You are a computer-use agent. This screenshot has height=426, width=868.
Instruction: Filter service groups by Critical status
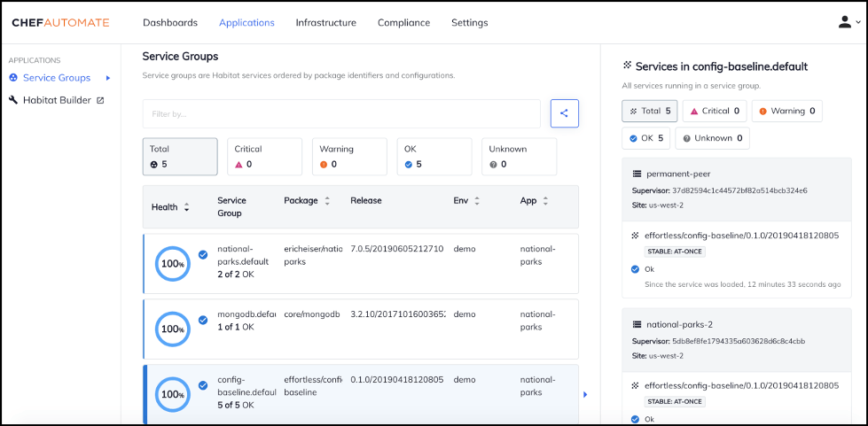tap(264, 157)
